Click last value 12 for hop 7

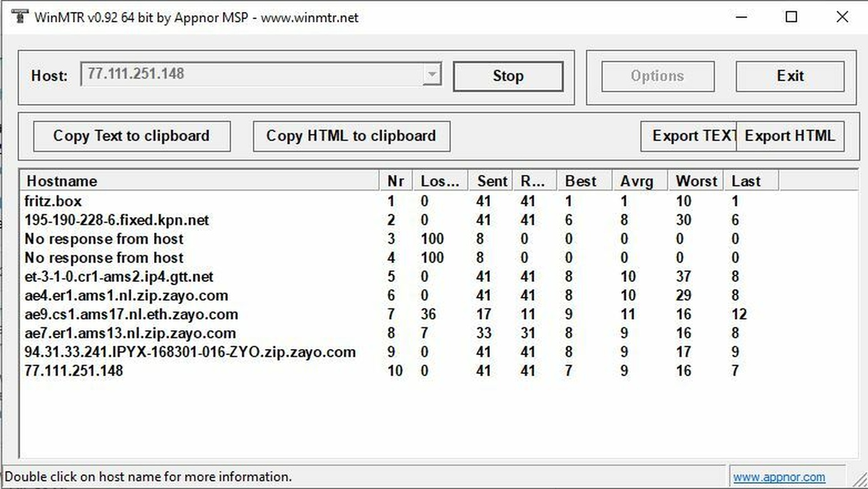point(738,314)
